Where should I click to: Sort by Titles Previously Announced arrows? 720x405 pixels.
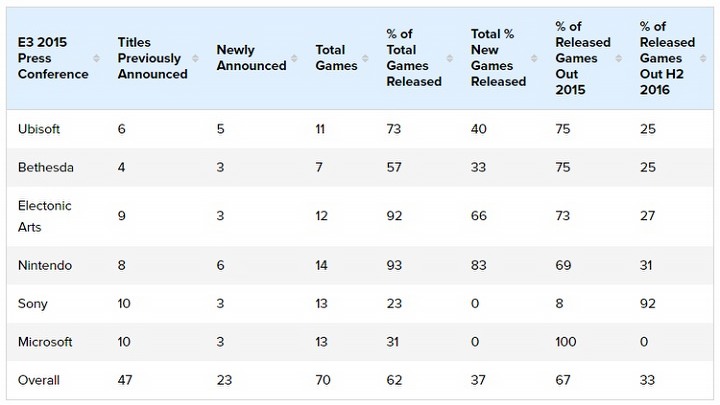(195, 58)
